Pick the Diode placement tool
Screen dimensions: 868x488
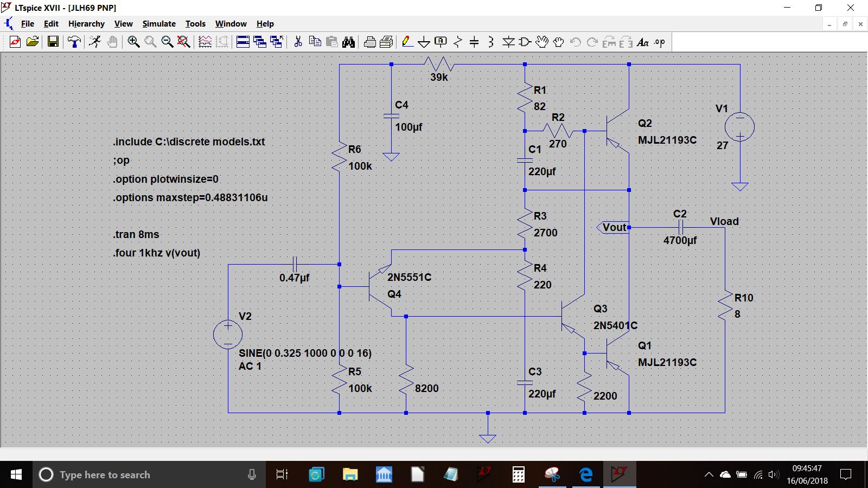(x=508, y=42)
